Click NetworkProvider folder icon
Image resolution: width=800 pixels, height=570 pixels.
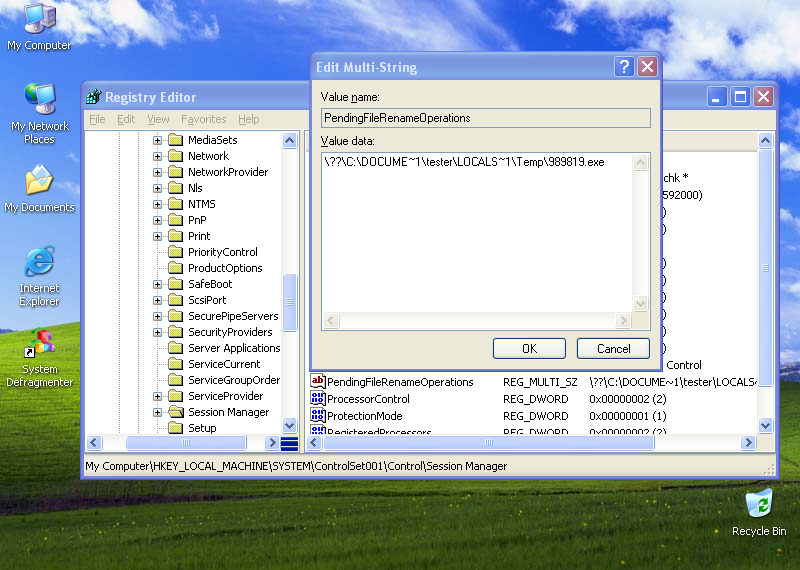[176, 171]
